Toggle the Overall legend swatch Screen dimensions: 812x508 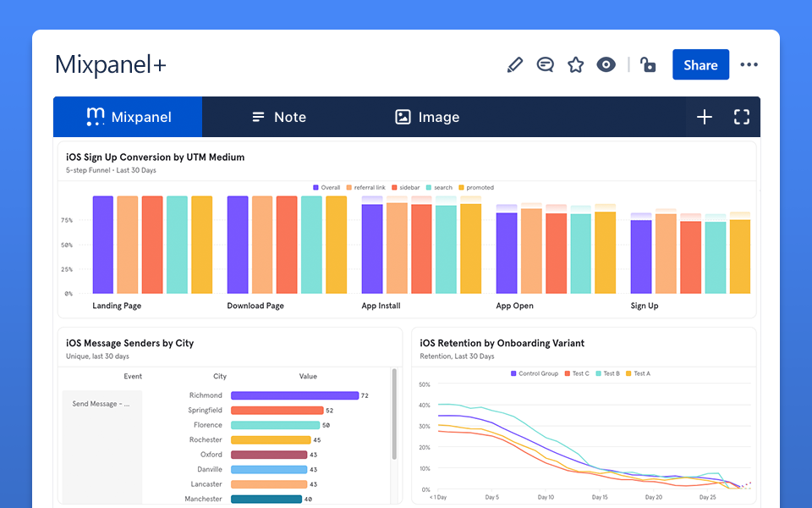(315, 188)
